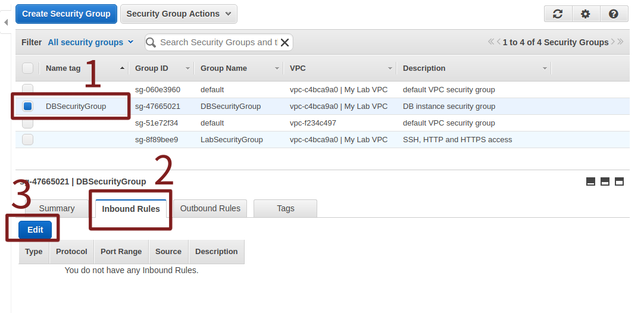This screenshot has height=313, width=644.
Task: Open the VPC column filter arrow
Action: 390,68
